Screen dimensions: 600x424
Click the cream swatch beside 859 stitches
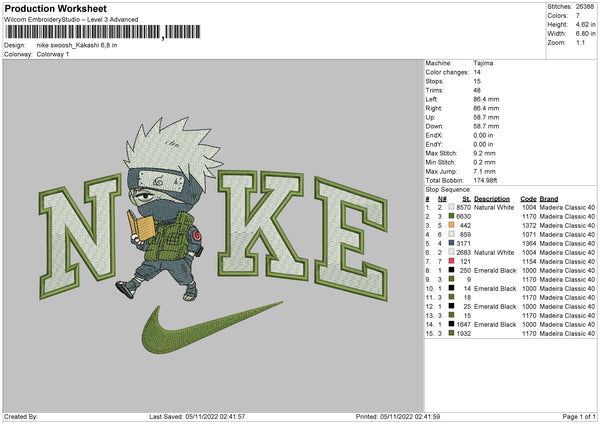coord(452,234)
